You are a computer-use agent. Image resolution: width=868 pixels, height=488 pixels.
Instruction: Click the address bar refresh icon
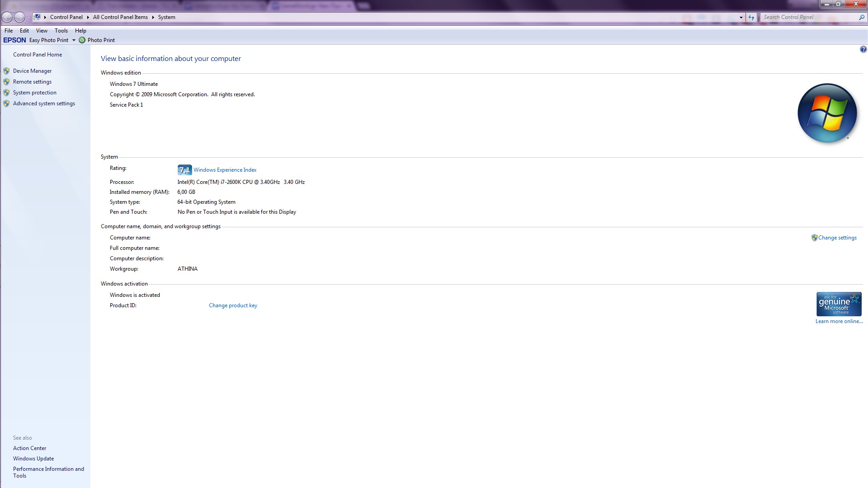(x=751, y=17)
